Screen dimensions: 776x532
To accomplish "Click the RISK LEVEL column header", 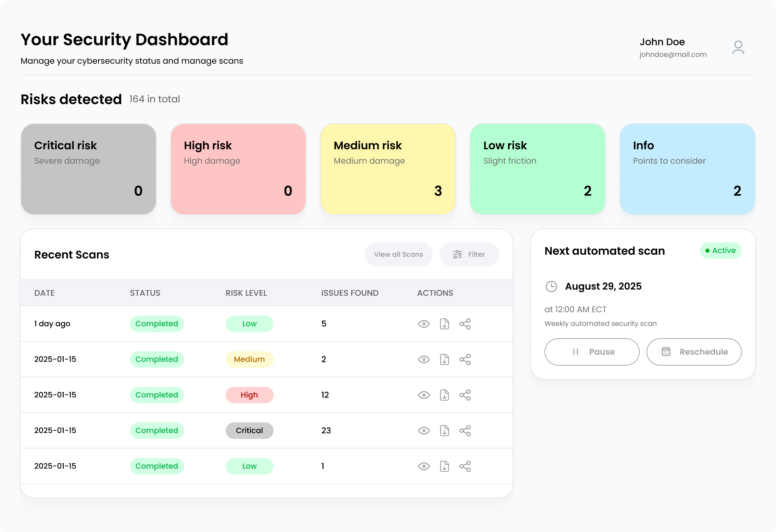I will tap(246, 293).
